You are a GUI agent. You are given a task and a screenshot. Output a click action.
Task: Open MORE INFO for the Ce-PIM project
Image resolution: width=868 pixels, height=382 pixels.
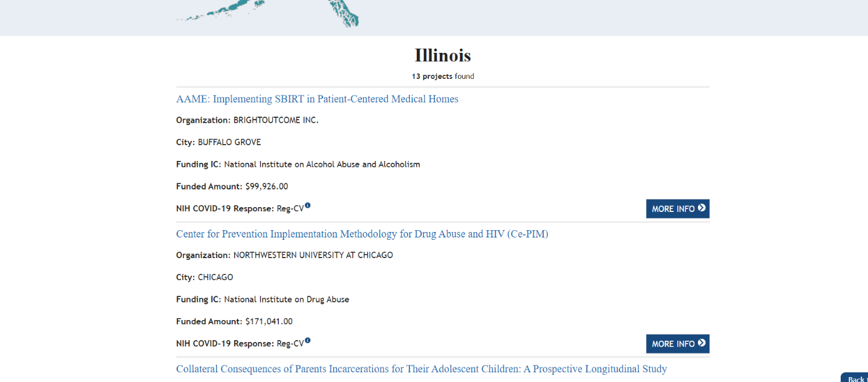[677, 343]
